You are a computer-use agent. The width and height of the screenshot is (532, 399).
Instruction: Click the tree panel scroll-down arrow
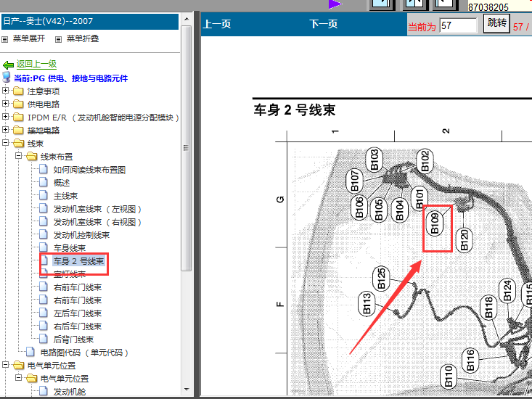click(187, 390)
